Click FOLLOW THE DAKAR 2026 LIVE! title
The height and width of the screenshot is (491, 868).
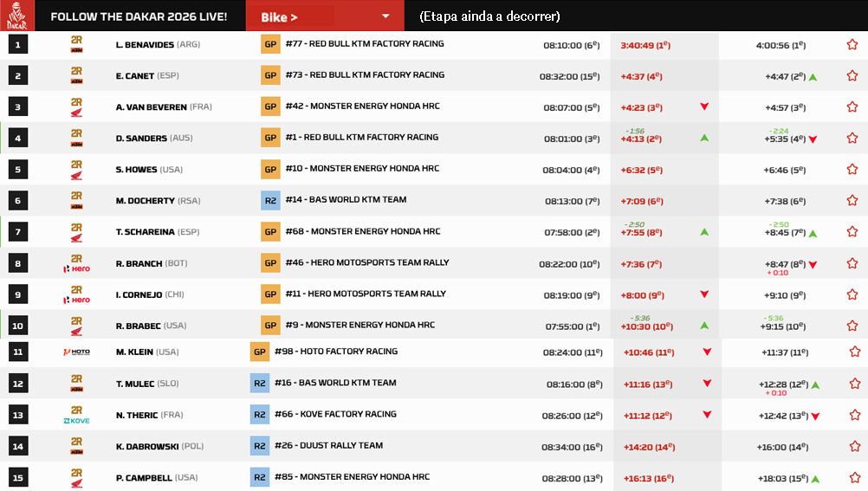(x=139, y=16)
